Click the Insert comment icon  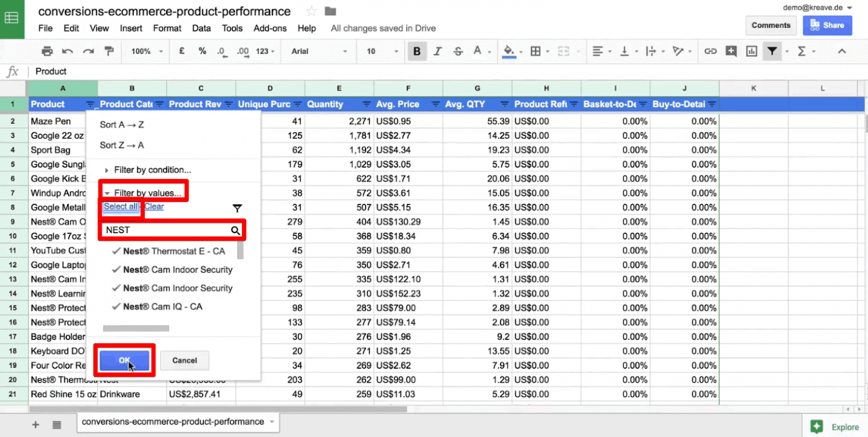(731, 51)
